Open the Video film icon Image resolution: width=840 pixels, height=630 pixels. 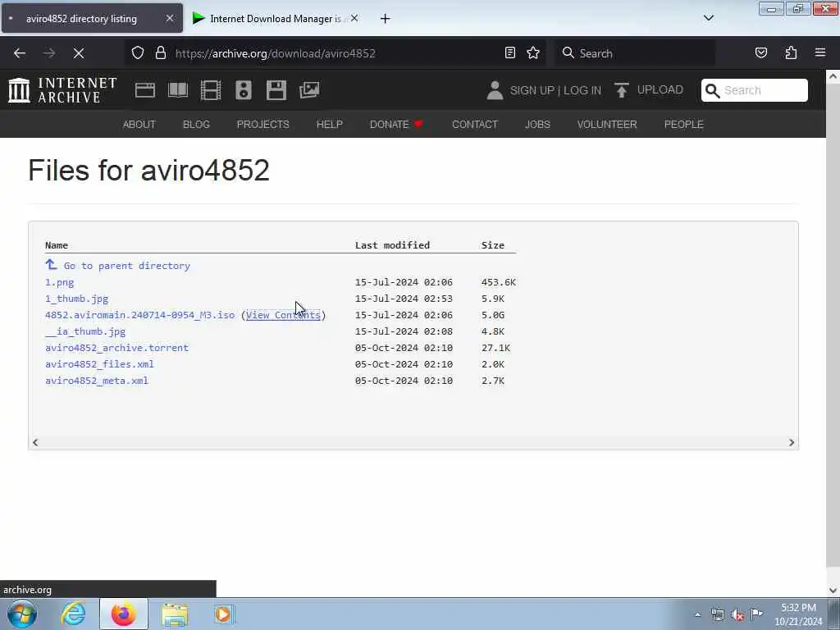tap(211, 90)
